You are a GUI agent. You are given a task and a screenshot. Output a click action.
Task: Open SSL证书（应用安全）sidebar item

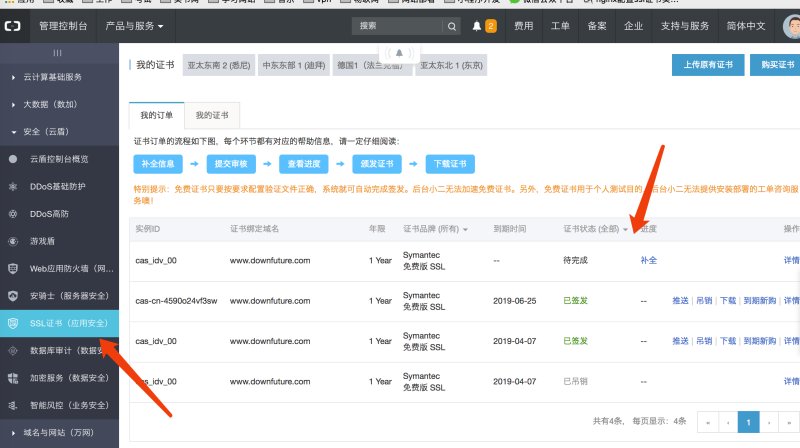[x=59, y=323]
